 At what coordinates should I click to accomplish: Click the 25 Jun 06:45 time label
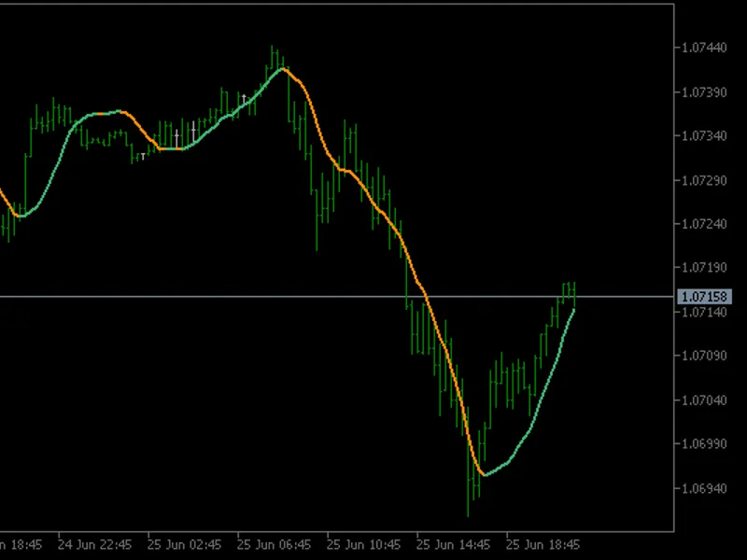274,545
